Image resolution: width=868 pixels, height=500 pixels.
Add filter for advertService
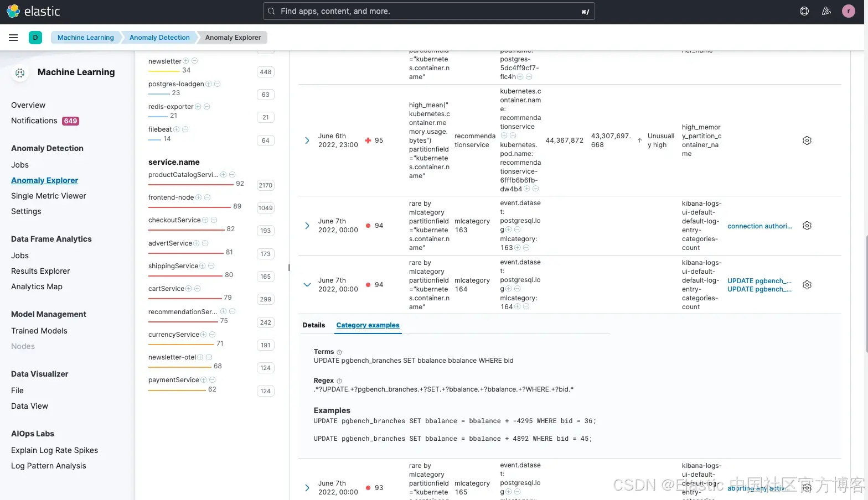point(197,243)
